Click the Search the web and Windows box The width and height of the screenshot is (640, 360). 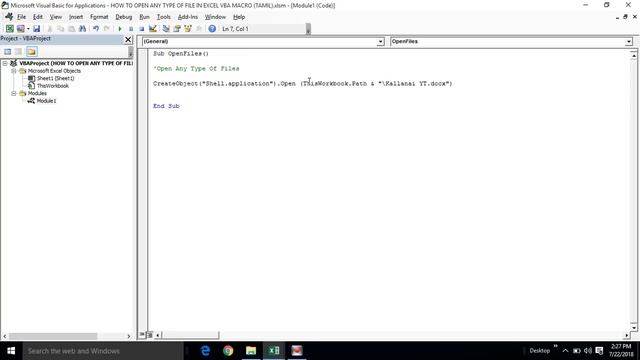click(x=103, y=351)
